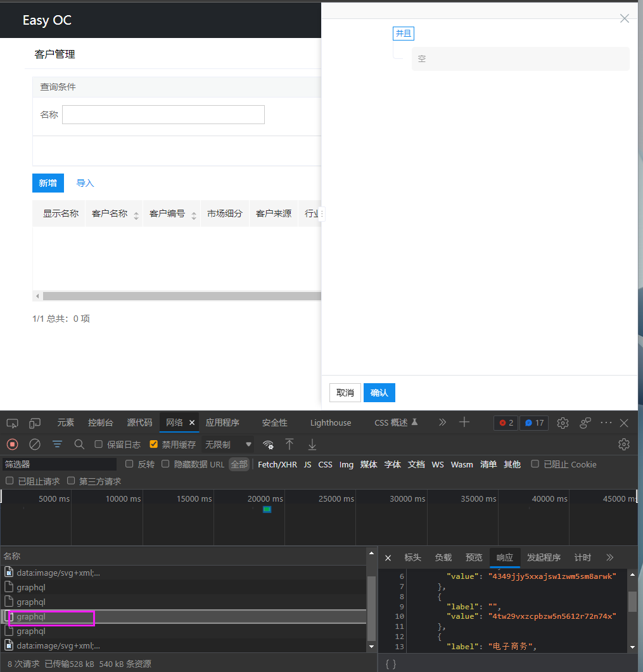Viewport: 643px width, 672px height.
Task: Switch to 元素 tab
Action: coord(66,422)
